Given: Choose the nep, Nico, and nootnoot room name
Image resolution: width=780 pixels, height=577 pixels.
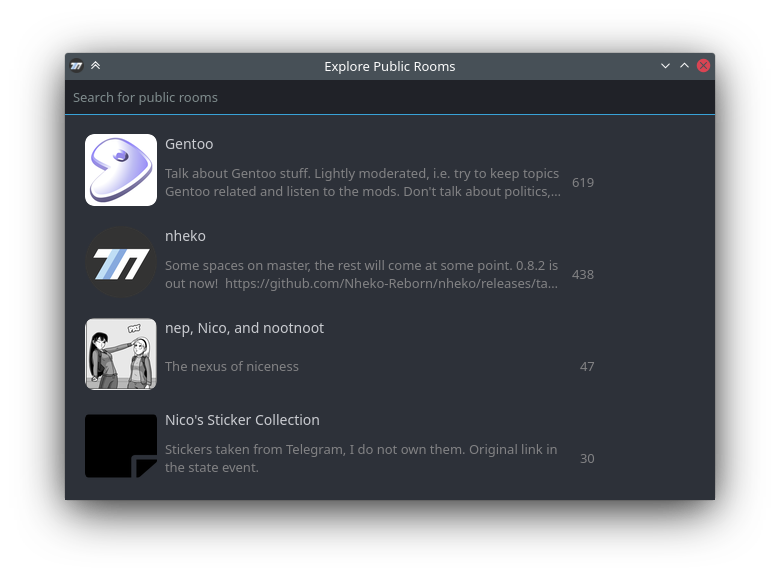Looking at the screenshot, I should [244, 328].
